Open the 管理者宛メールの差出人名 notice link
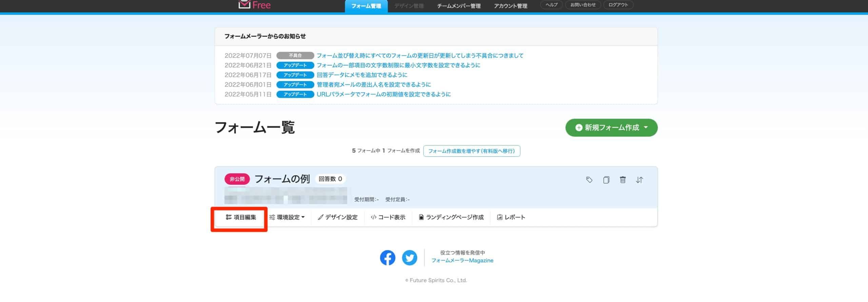Image resolution: width=868 pixels, height=302 pixels. coord(374,84)
